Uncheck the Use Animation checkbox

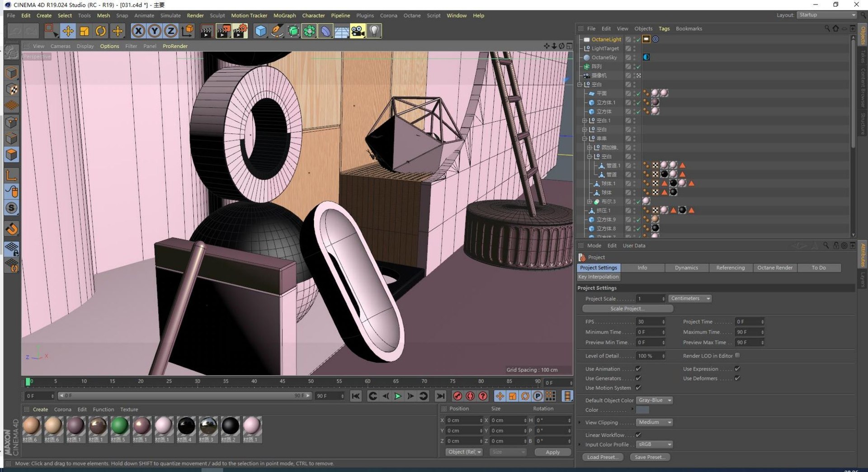click(x=638, y=369)
